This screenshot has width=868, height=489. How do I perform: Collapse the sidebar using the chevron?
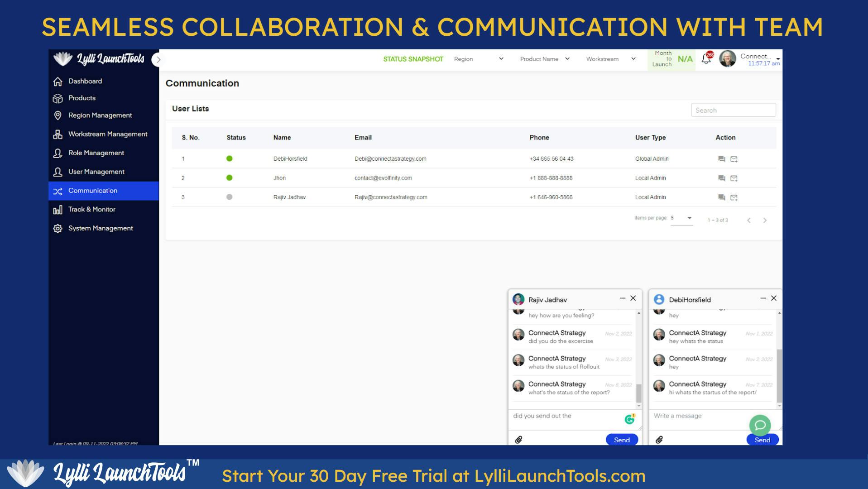click(x=158, y=59)
